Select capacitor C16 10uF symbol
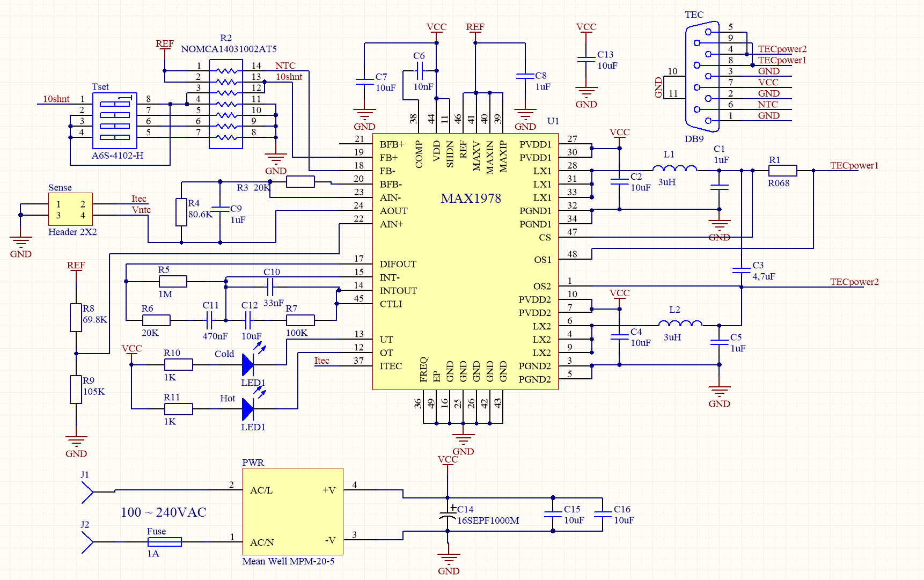 tap(603, 515)
